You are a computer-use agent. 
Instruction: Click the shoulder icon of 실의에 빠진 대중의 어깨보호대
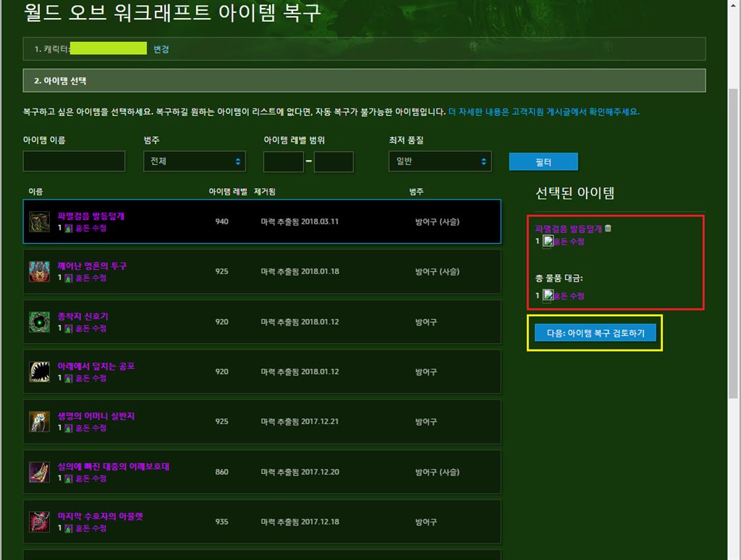(x=39, y=472)
